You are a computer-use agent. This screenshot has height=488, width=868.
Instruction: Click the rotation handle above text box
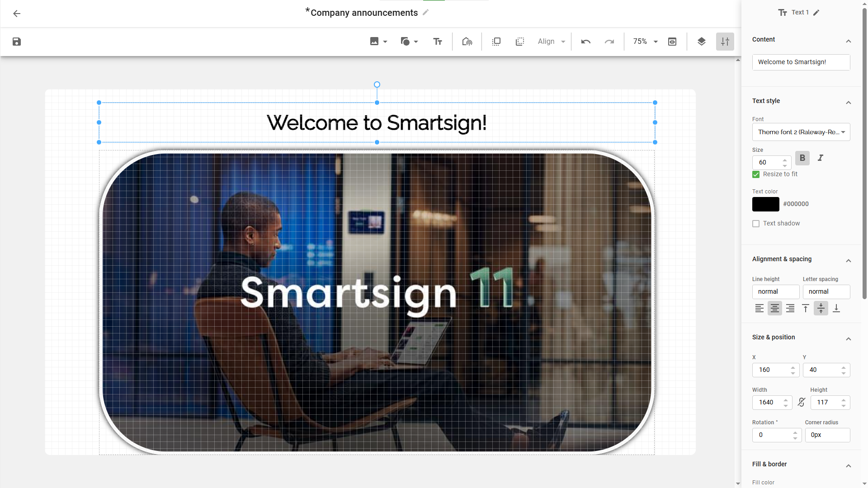click(377, 84)
